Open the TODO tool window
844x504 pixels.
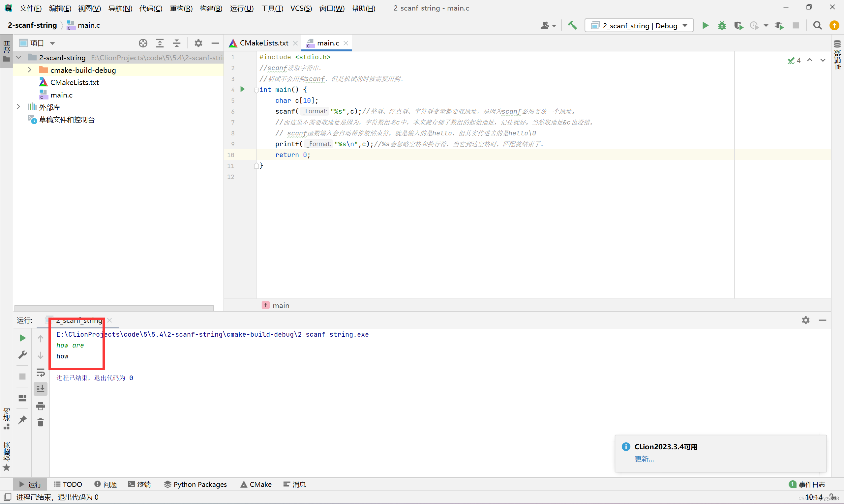(x=68, y=484)
